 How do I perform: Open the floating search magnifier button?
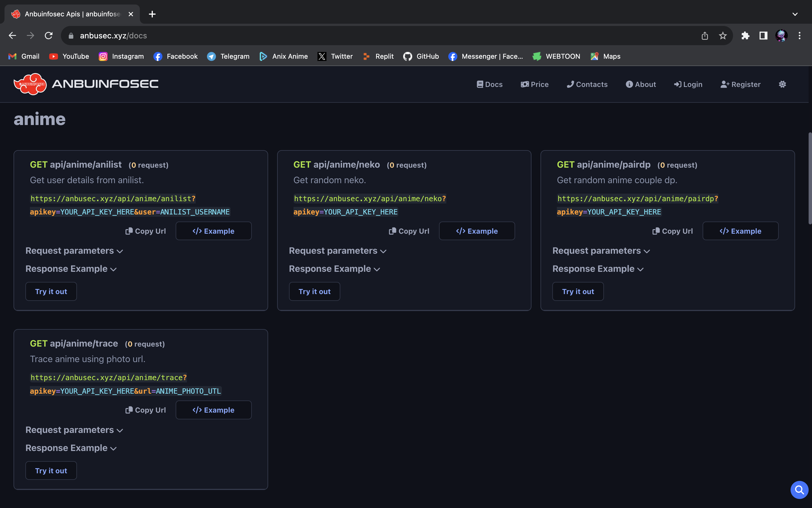(x=799, y=490)
